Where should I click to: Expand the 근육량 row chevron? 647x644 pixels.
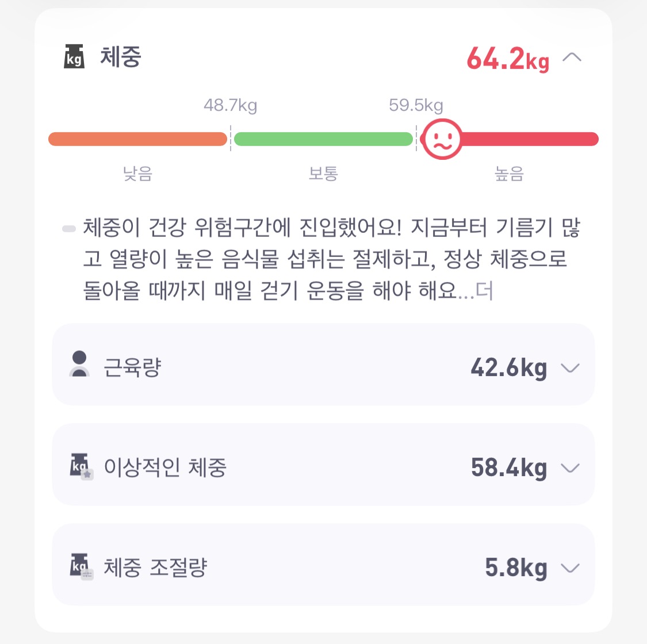(x=571, y=367)
